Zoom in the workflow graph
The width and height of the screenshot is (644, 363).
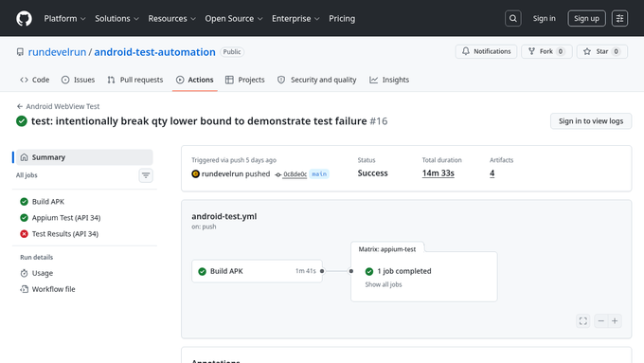[615, 321]
